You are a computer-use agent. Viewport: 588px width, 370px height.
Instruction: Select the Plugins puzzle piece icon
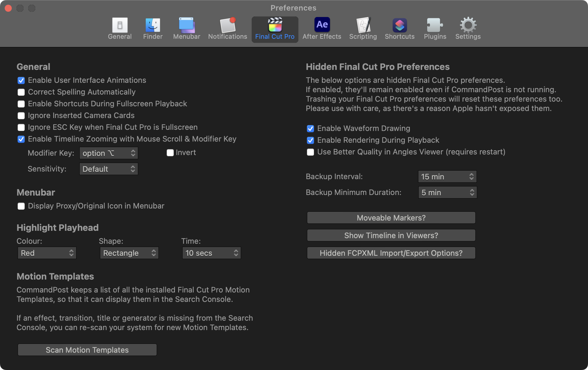click(435, 28)
